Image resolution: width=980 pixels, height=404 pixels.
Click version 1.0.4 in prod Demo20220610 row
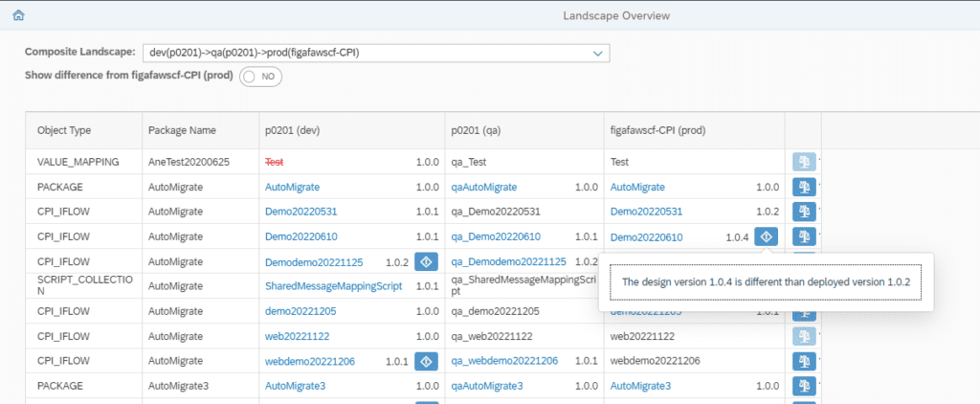tap(737, 237)
